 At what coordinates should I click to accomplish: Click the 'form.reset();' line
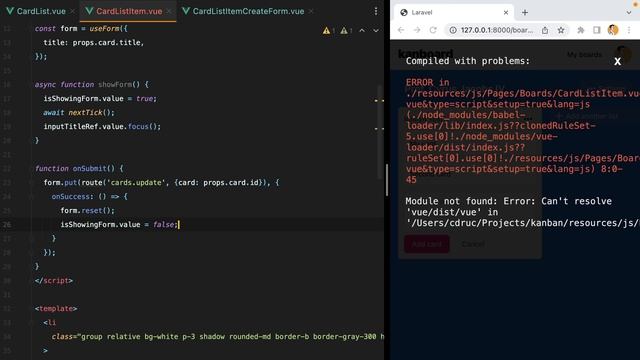pyautogui.click(x=87, y=211)
